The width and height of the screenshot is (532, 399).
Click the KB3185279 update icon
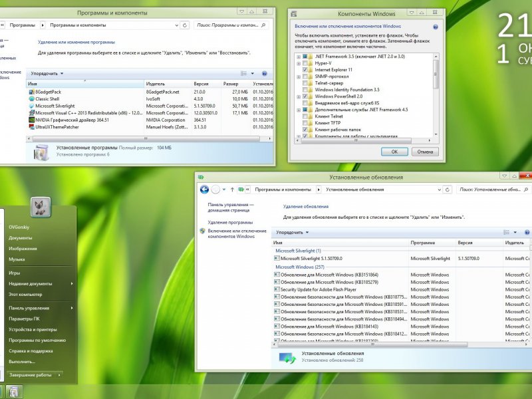(x=277, y=282)
